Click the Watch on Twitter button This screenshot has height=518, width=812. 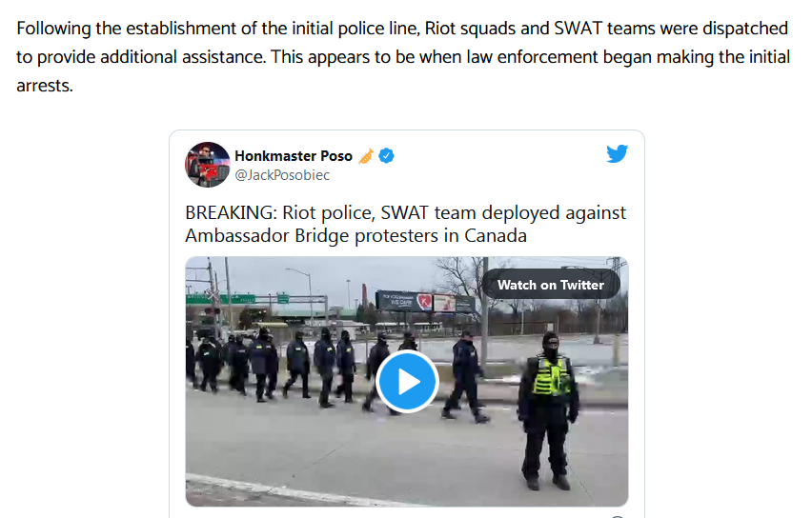pos(551,285)
